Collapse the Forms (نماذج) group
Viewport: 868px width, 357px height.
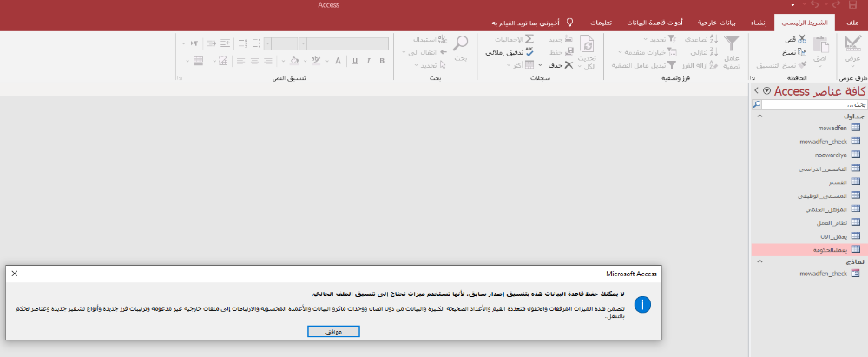click(x=759, y=261)
